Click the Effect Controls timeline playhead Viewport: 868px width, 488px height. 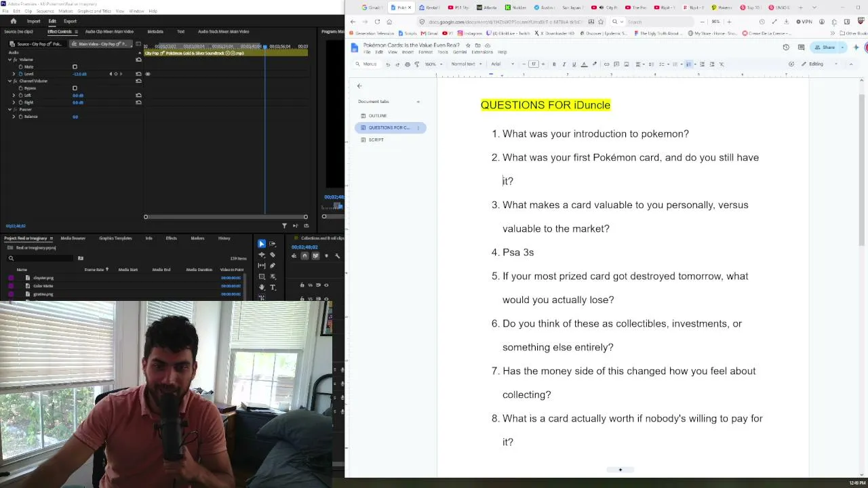(x=264, y=47)
